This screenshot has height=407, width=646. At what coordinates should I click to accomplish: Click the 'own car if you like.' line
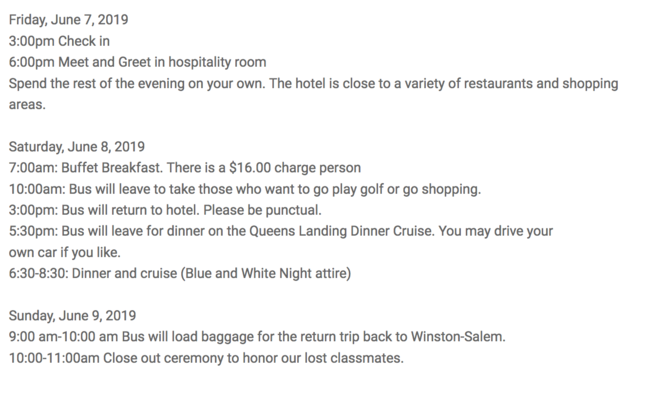coord(65,253)
